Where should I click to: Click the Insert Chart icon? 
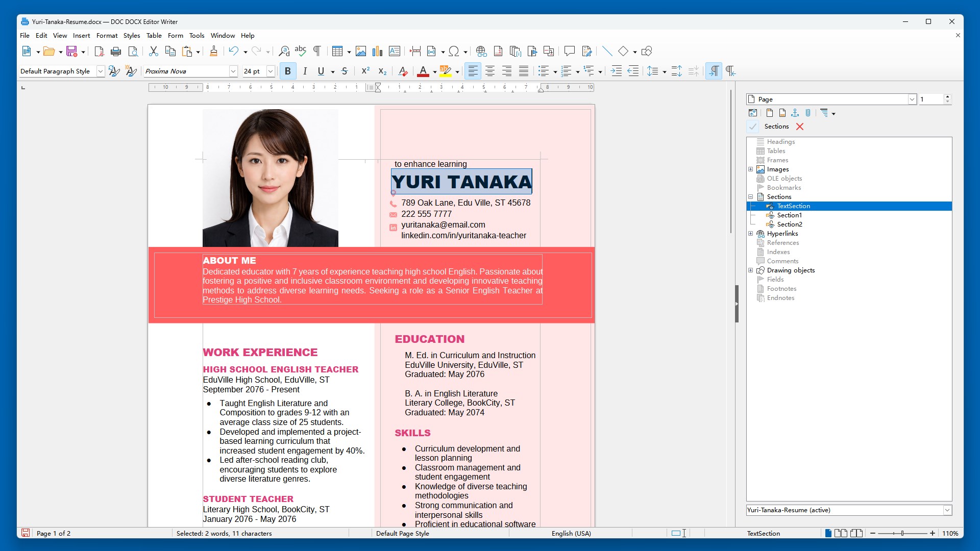pos(377,51)
